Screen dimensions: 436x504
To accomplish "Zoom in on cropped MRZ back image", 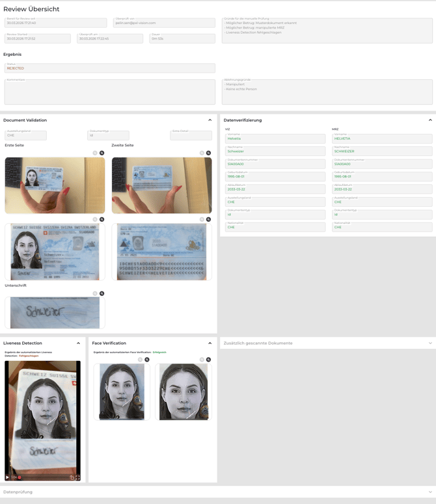I will [209, 219].
